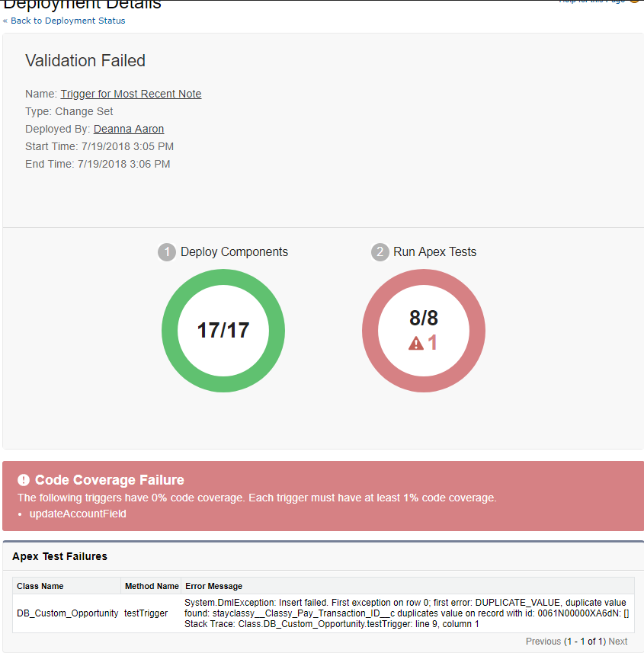This screenshot has width=644, height=653.
Task: Open Deanna Aaron's user profile link
Action: (129, 129)
